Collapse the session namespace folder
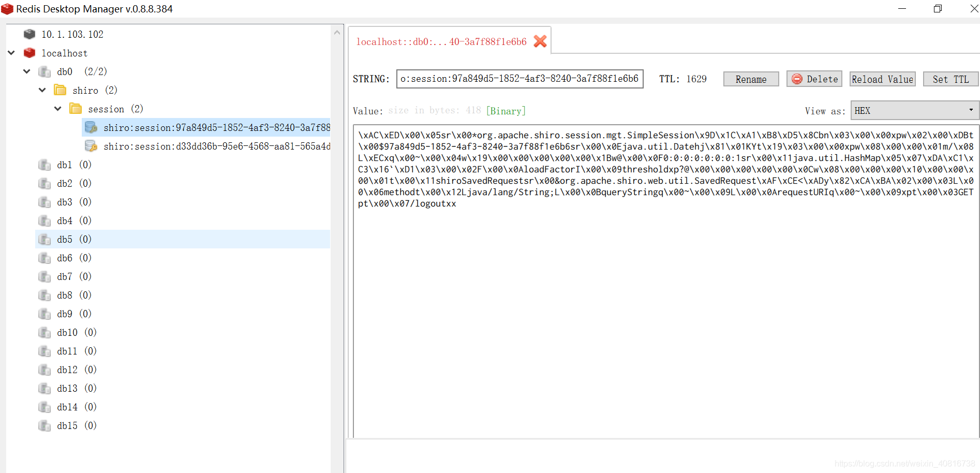Screen dimensions: 980x473 [58, 109]
